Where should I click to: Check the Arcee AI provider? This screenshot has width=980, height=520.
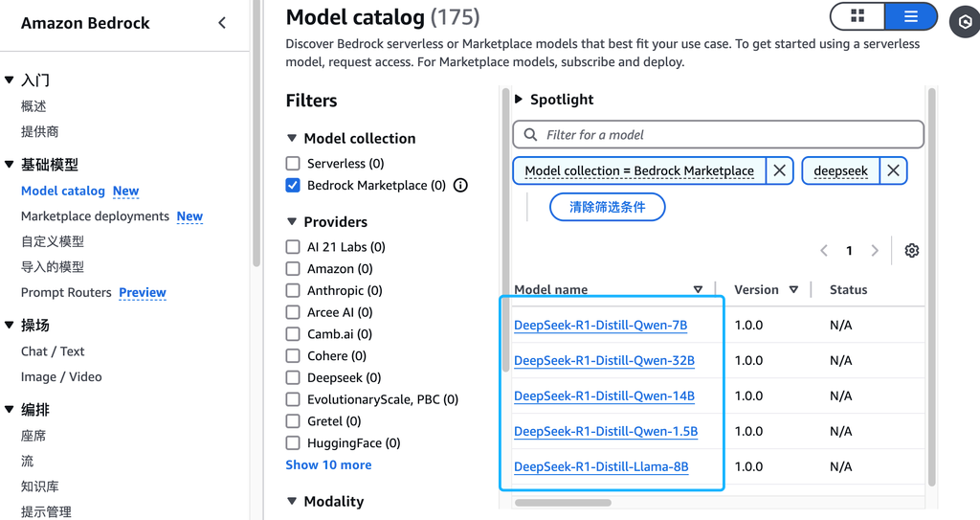[293, 312]
